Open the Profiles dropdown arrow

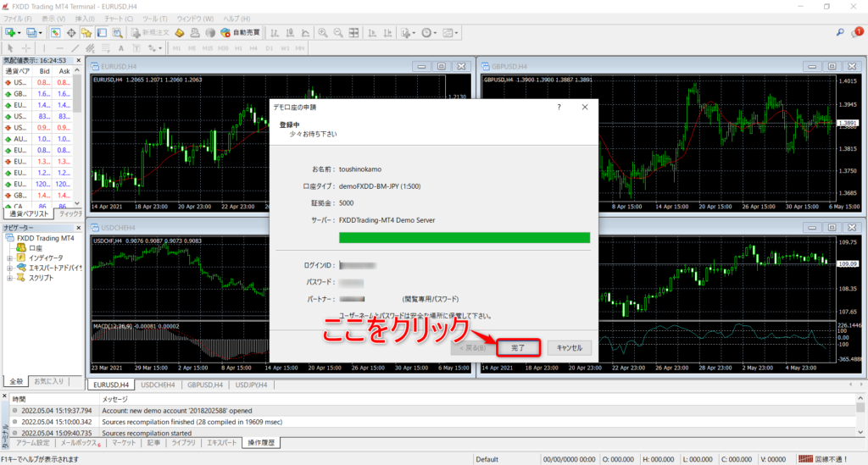(41, 33)
